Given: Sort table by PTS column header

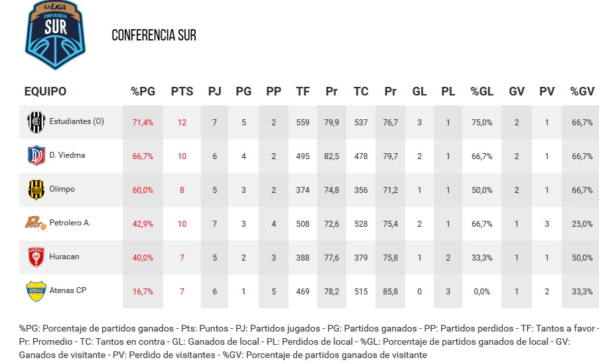Looking at the screenshot, I should coord(182,91).
